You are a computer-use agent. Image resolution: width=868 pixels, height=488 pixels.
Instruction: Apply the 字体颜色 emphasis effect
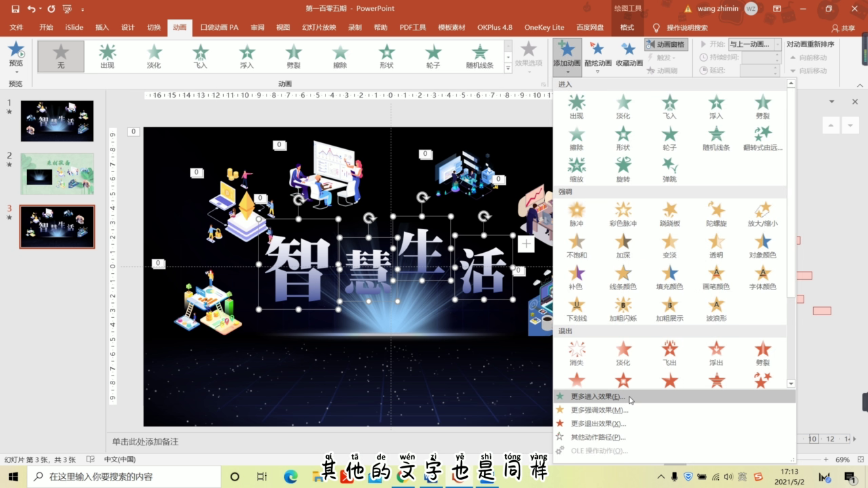click(763, 277)
